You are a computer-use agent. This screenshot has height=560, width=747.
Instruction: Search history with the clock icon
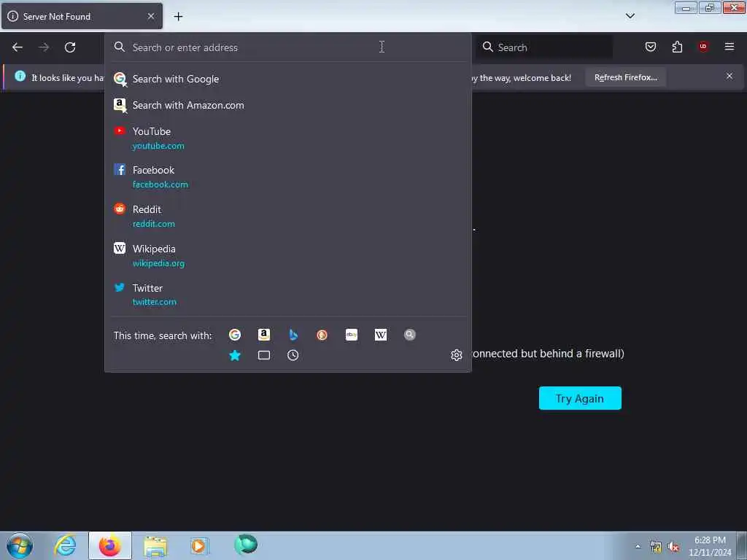tap(293, 355)
